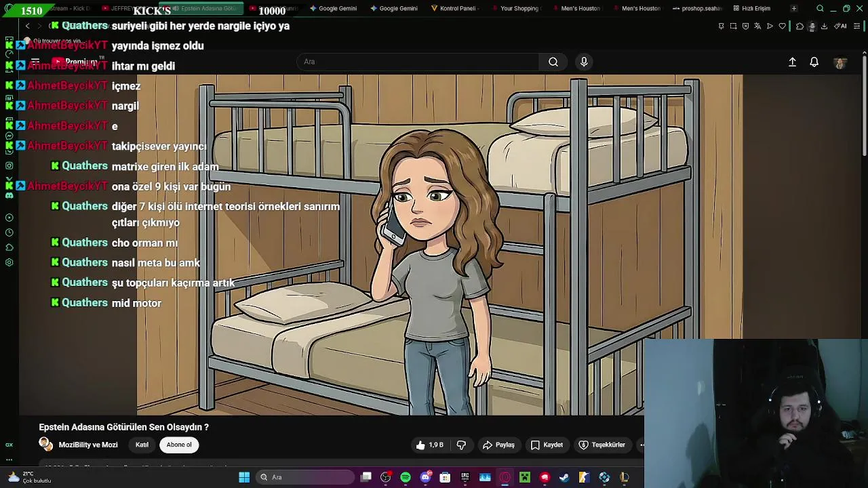Start voice search with the microphone

click(584, 62)
